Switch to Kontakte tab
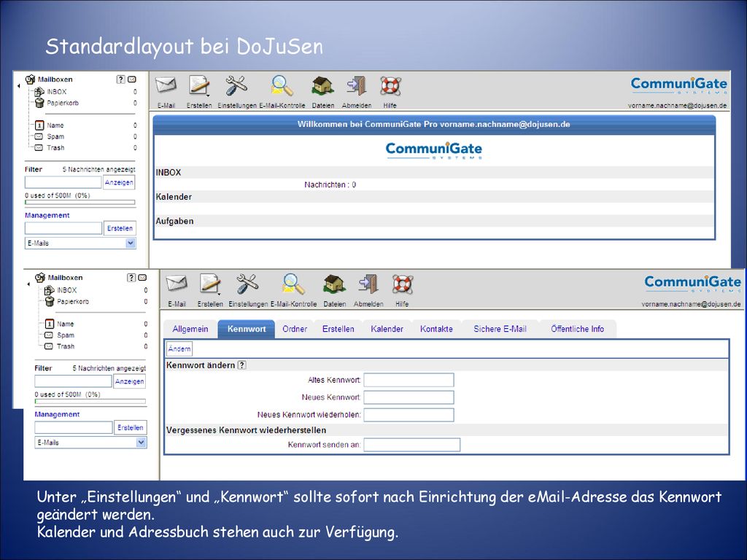The width and height of the screenshot is (747, 560). tap(436, 329)
